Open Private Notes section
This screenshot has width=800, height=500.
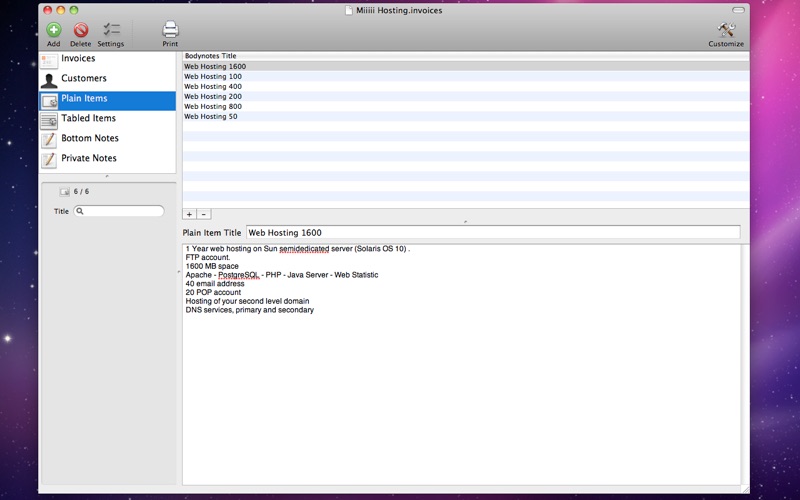[89, 159]
